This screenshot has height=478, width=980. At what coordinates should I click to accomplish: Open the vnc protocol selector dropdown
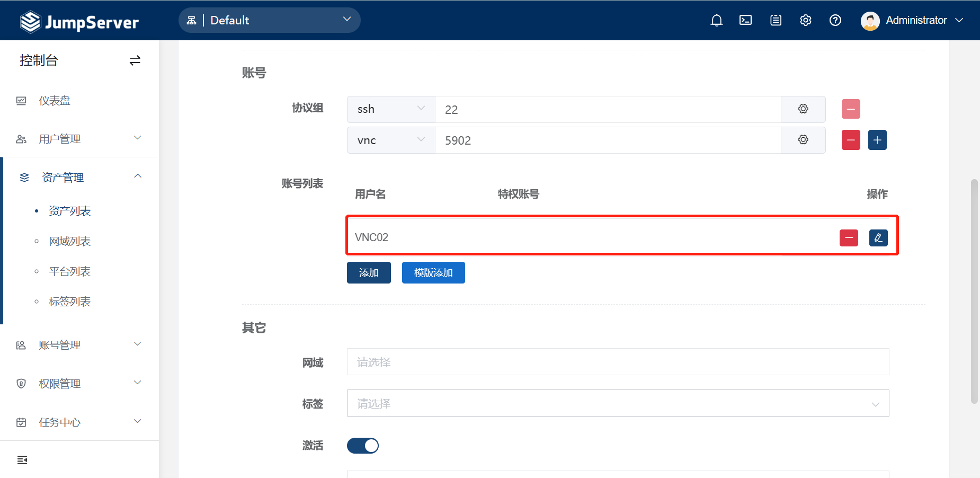tap(390, 139)
